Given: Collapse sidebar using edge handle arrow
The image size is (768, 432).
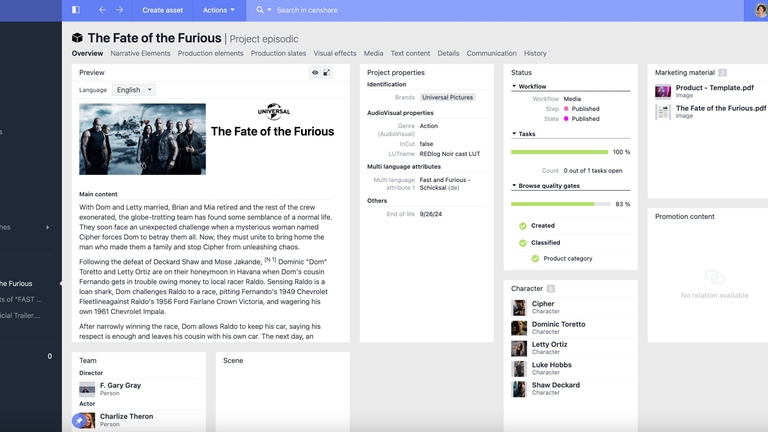Looking at the screenshot, I should pos(60,284).
